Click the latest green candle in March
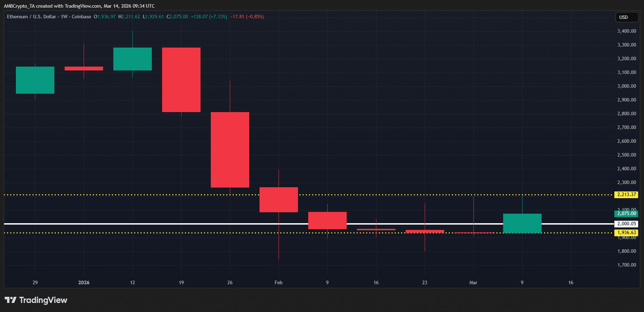Screen dimensions: 644x312 (522, 223)
